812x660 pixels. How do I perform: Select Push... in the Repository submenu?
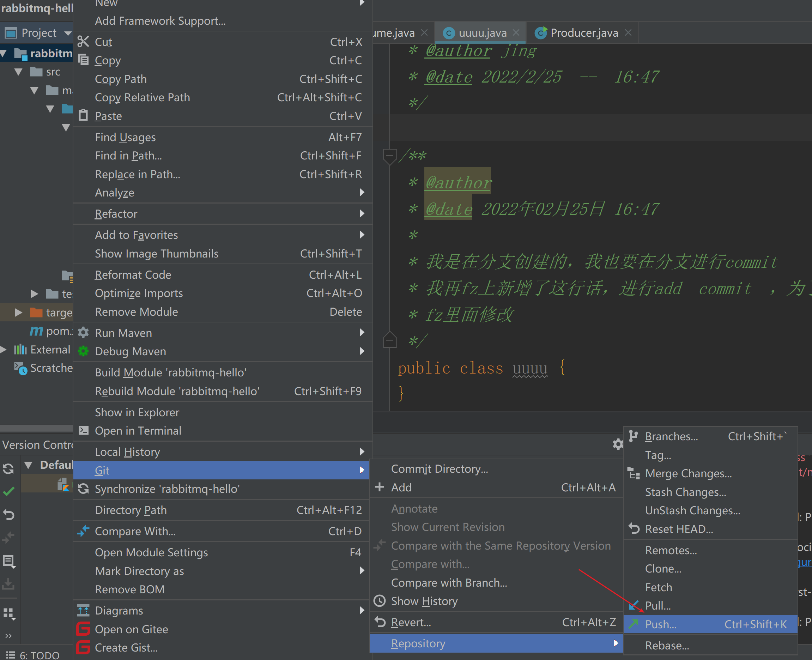click(x=661, y=624)
